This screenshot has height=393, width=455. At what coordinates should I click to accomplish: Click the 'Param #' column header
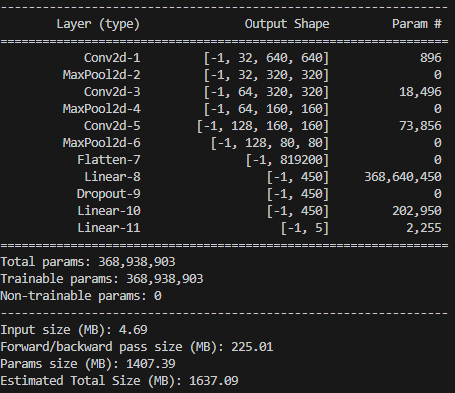417,24
